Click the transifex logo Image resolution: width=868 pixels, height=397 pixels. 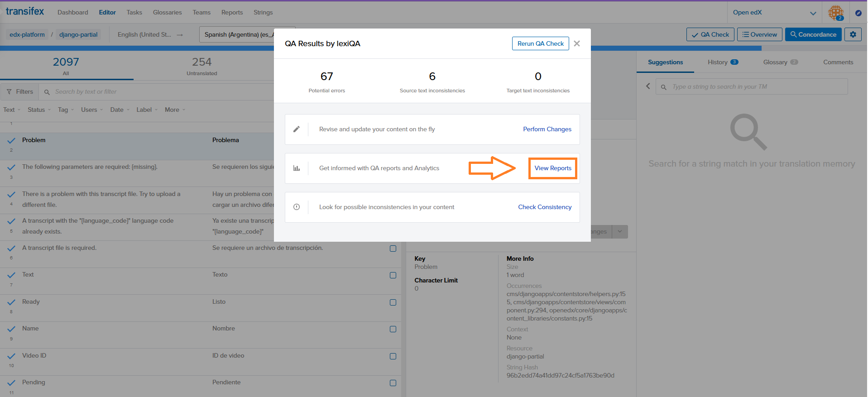click(24, 12)
